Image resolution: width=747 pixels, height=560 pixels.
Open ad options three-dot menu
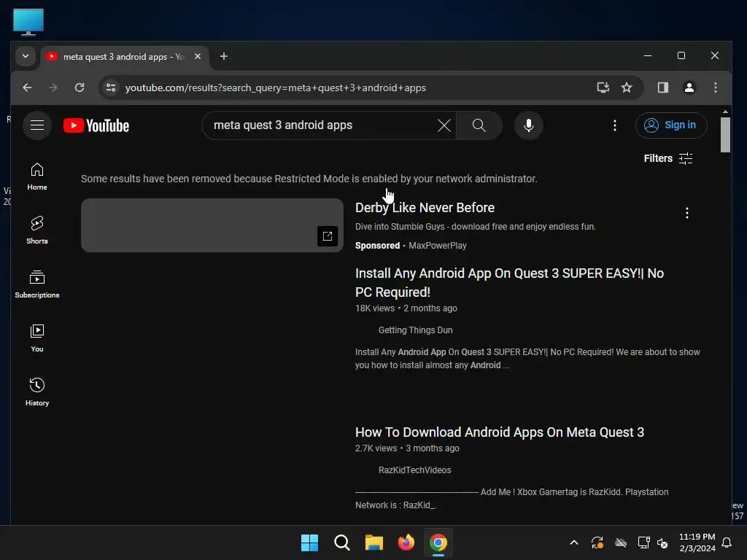(686, 213)
